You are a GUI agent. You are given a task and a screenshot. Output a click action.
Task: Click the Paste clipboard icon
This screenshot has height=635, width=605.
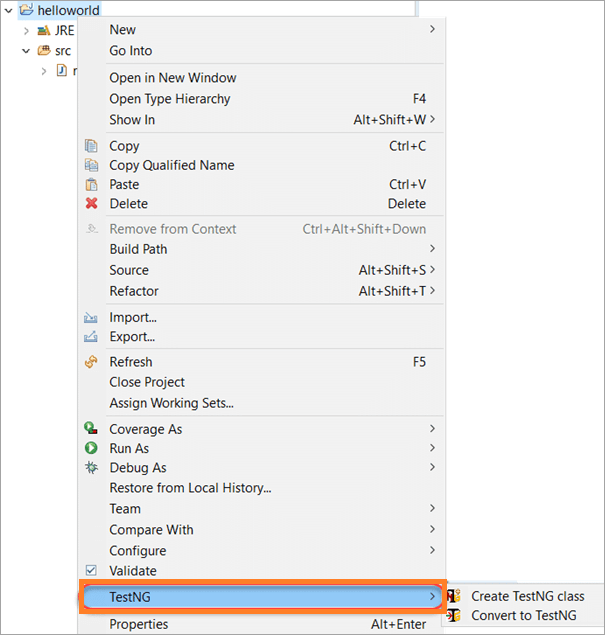coord(91,185)
